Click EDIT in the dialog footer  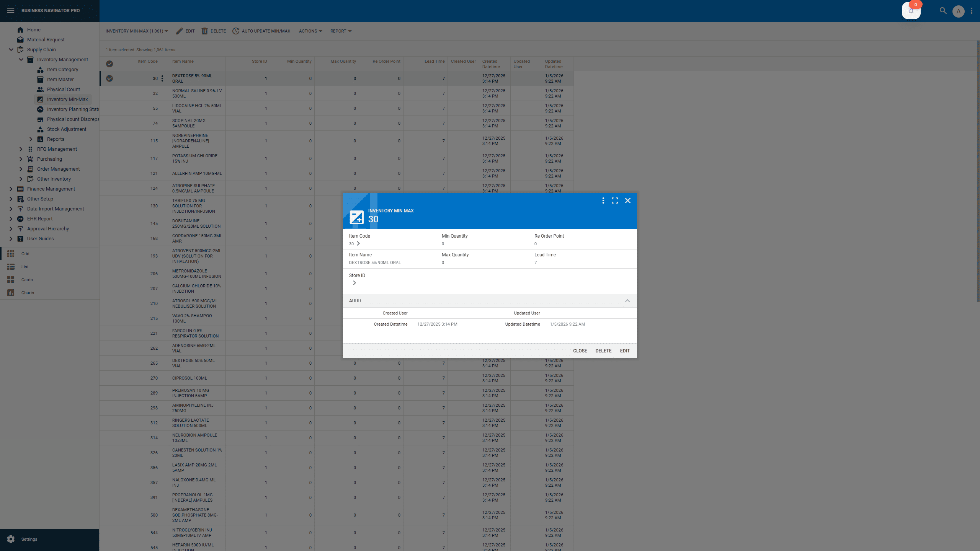(x=624, y=350)
